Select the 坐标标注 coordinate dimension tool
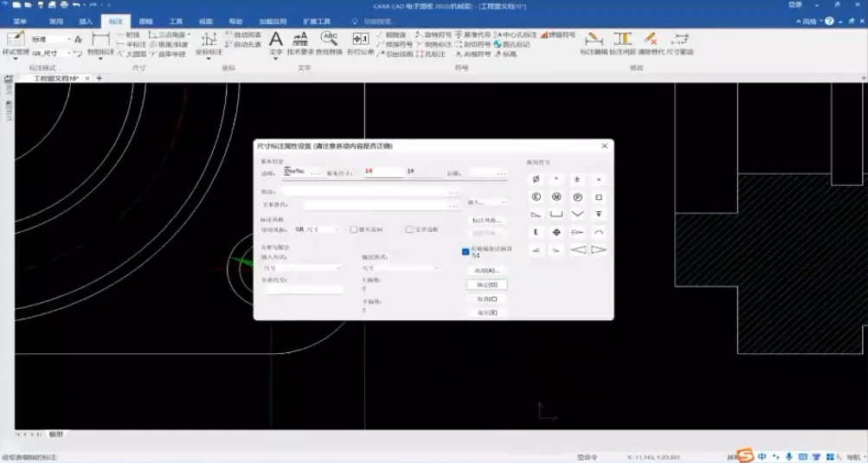Viewport: 868px width, 463px height. coord(209,44)
